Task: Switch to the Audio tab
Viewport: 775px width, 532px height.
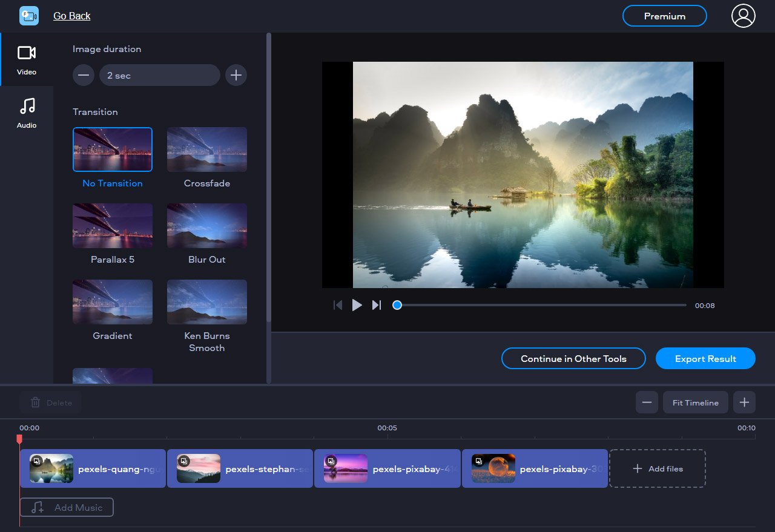Action: click(x=27, y=113)
